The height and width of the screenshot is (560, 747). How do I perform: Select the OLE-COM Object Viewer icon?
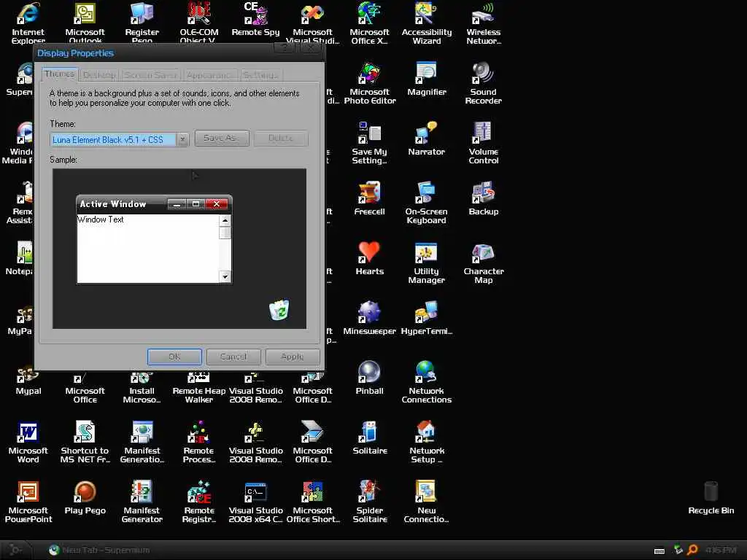click(199, 23)
